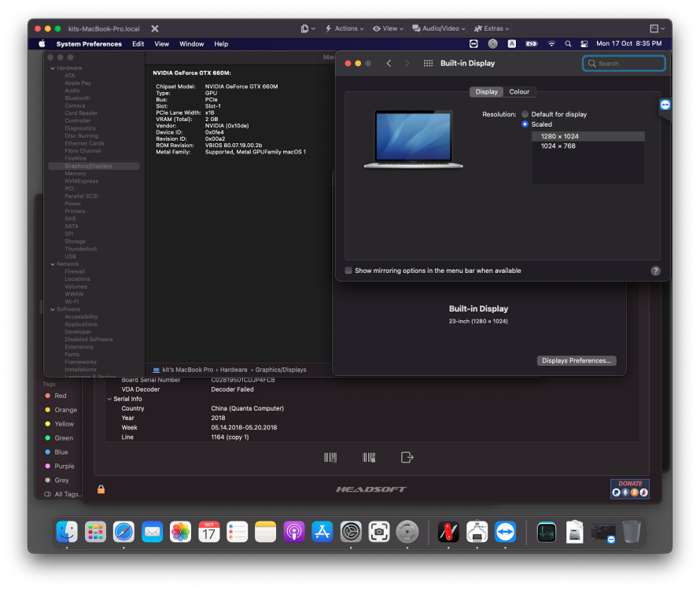The height and width of the screenshot is (590, 700).
Task: Click the input source 'A' menu bar icon
Action: [x=511, y=44]
